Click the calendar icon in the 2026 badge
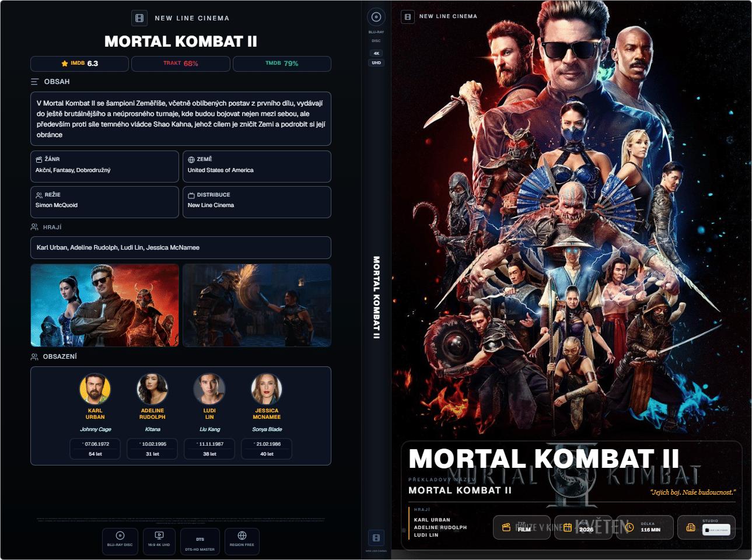752x560 pixels. point(568,527)
